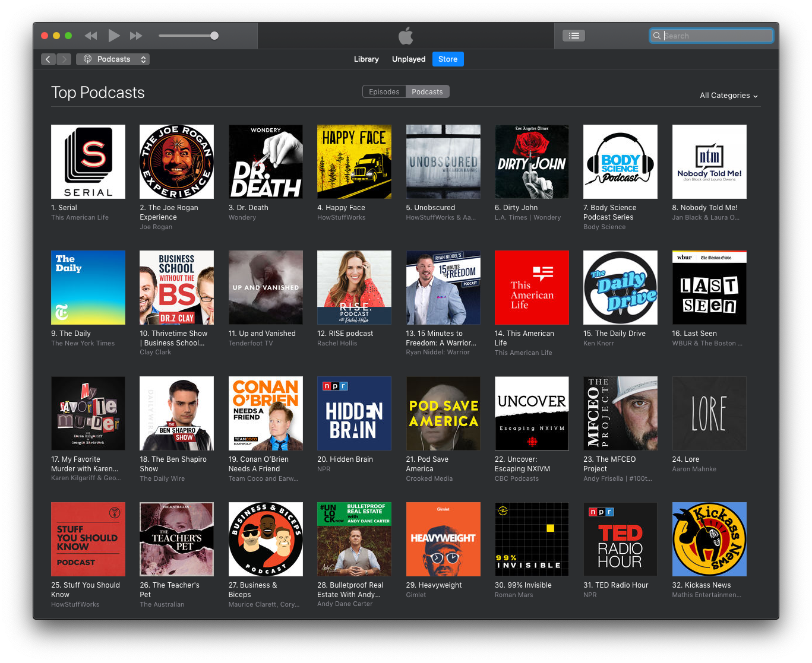The height and width of the screenshot is (663, 812).
Task: Open My Favorite Murder artwork
Action: (88, 413)
